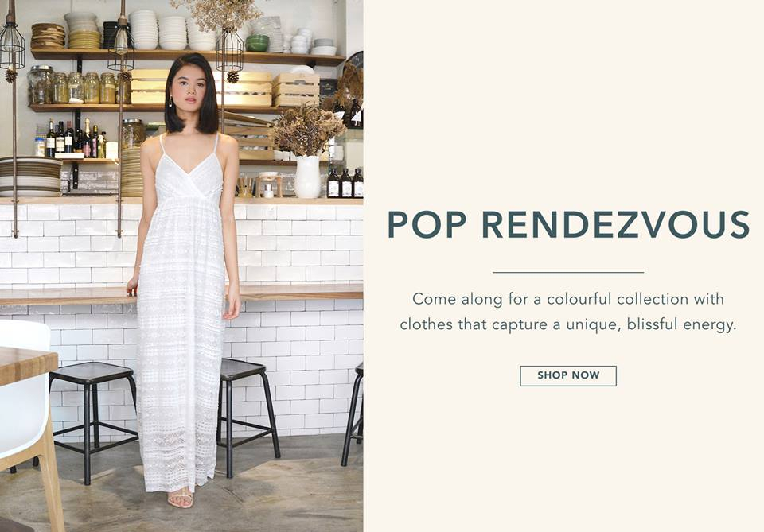764x532 pixels.
Task: Click the brown bottles beside the vase
Action: coord(345,183)
